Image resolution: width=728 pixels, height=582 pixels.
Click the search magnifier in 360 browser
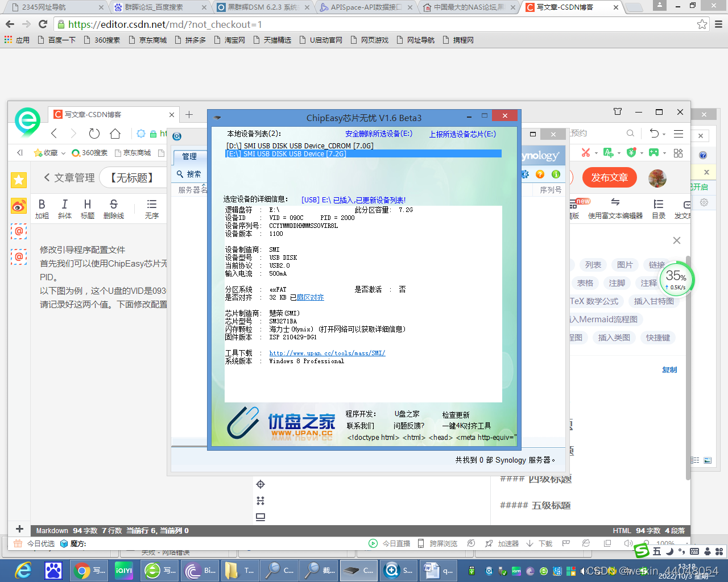point(630,134)
